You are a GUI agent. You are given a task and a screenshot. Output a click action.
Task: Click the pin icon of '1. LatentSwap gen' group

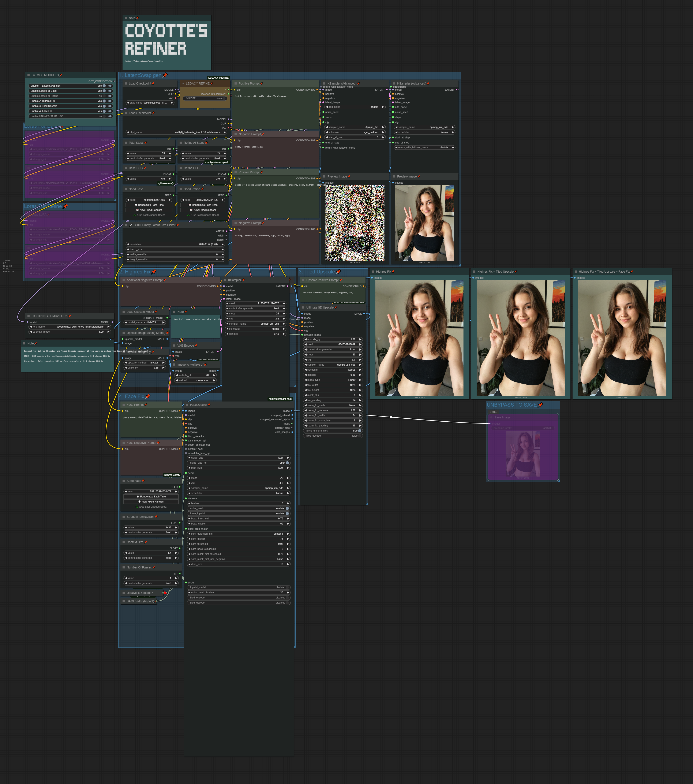165,75
